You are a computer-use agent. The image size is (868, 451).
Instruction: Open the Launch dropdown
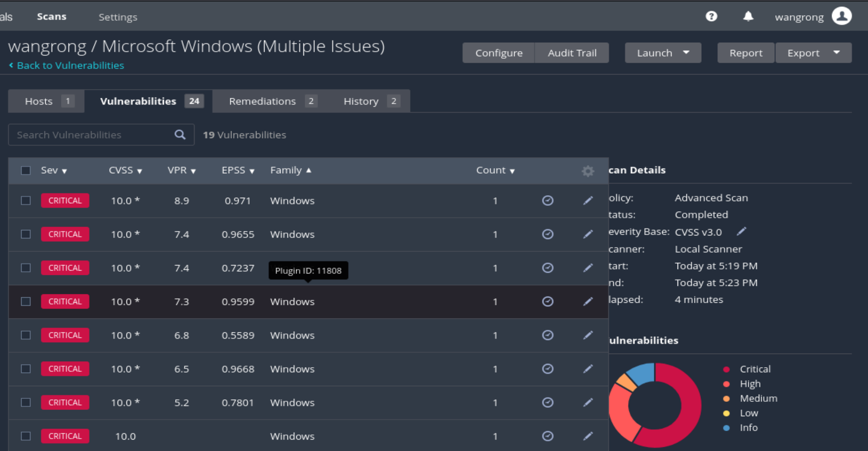[x=663, y=53]
